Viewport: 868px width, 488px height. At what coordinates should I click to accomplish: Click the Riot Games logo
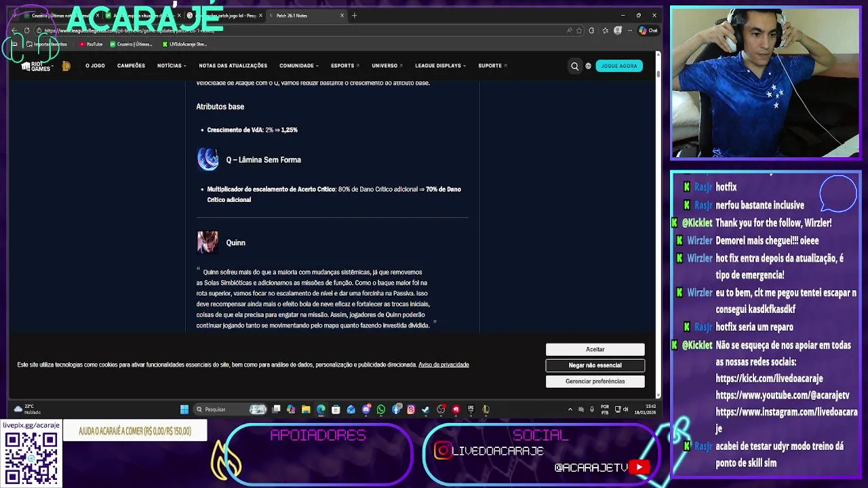coord(36,66)
